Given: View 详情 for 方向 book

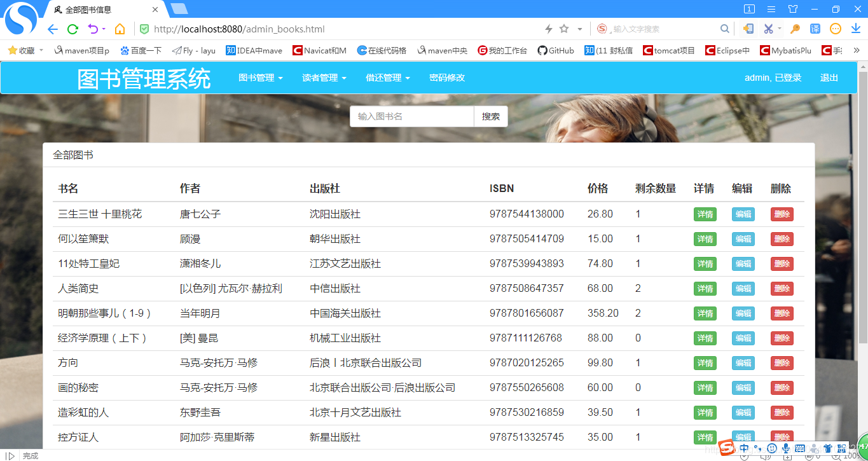Looking at the screenshot, I should point(705,363).
